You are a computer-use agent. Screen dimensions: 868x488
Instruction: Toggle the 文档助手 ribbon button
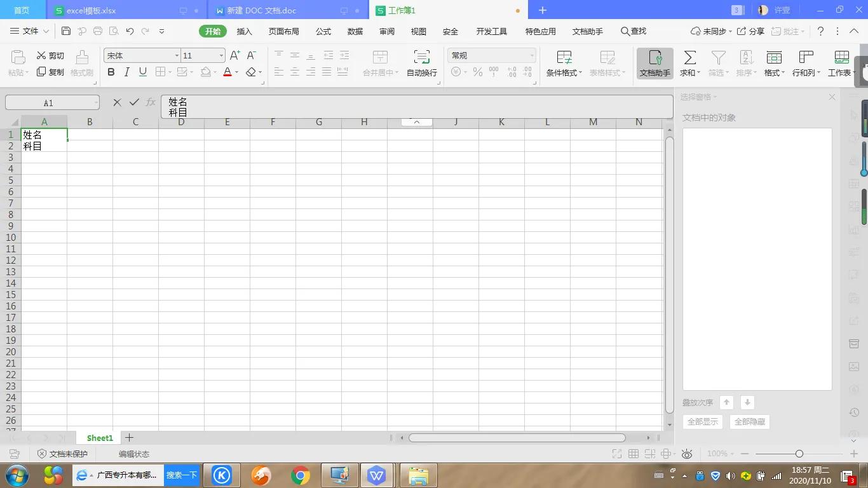tap(655, 64)
